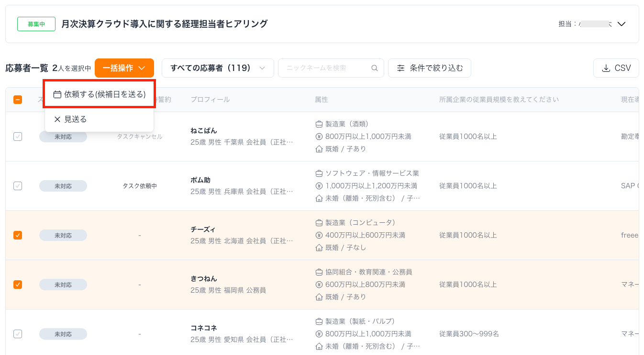This screenshot has width=644, height=355.
Task: Click briefcase icon in ねこぱん's attributes
Action: coord(319,124)
